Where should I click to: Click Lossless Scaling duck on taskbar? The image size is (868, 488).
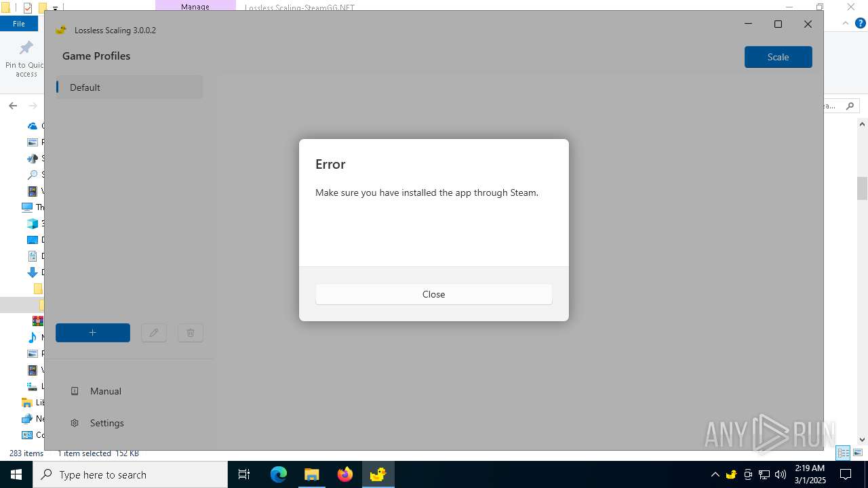(378, 474)
